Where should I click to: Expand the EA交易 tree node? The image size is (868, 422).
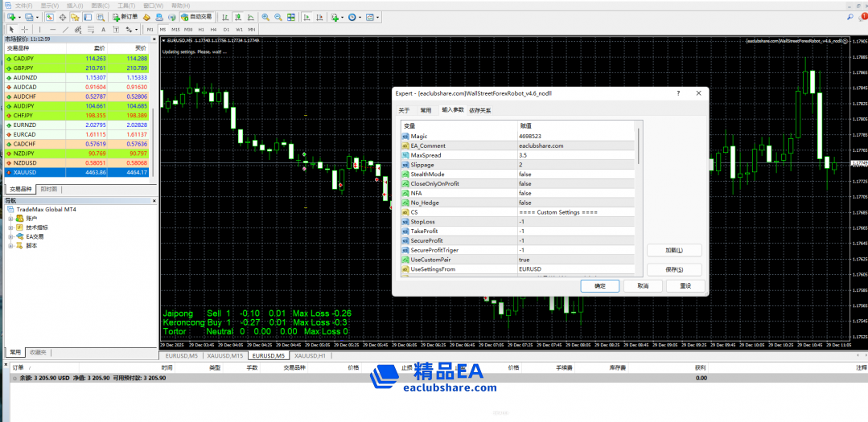point(11,236)
